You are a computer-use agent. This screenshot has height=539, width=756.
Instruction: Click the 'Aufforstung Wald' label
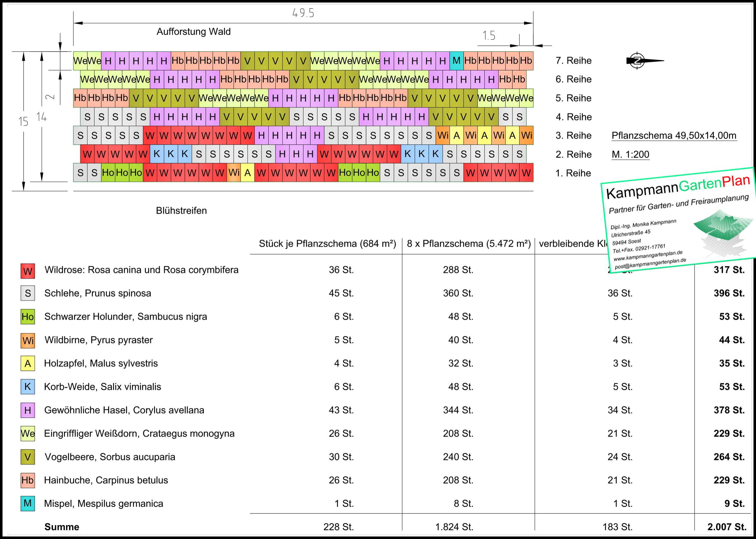tap(194, 32)
